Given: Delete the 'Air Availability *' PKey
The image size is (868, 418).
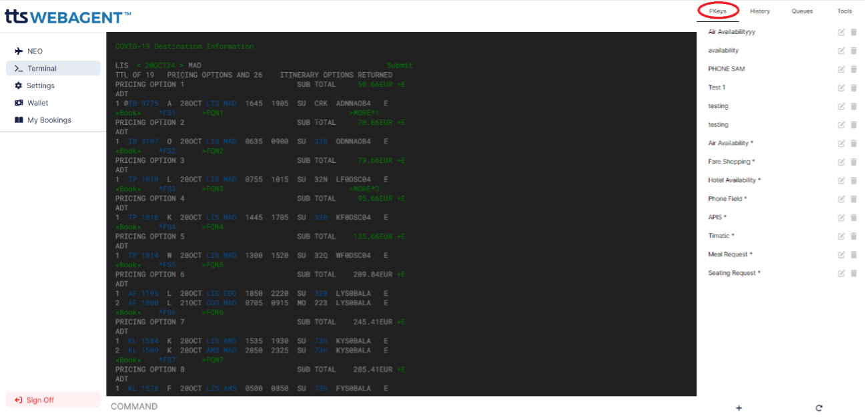Looking at the screenshot, I should click(x=854, y=144).
